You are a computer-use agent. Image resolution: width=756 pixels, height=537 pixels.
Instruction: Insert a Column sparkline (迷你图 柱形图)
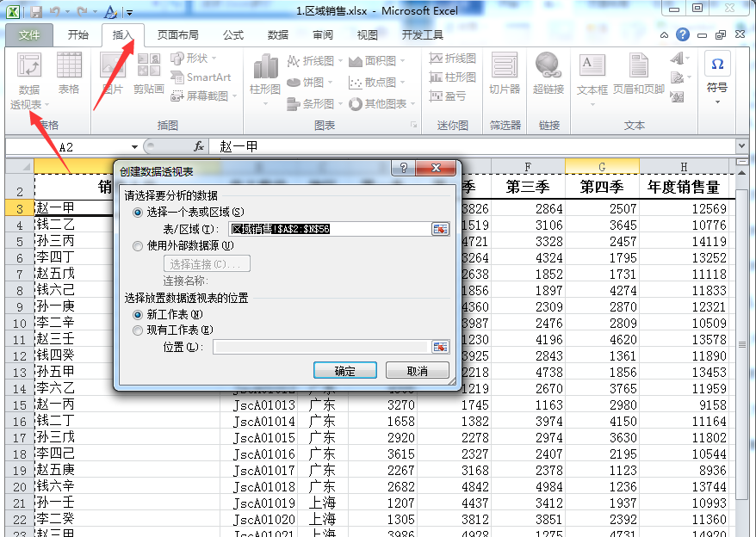[452, 77]
